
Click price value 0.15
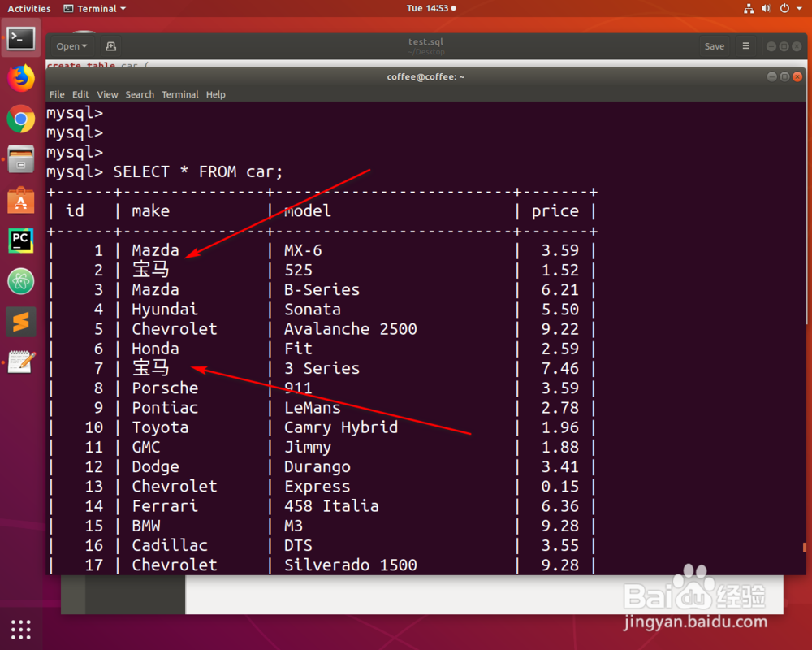[x=559, y=487]
